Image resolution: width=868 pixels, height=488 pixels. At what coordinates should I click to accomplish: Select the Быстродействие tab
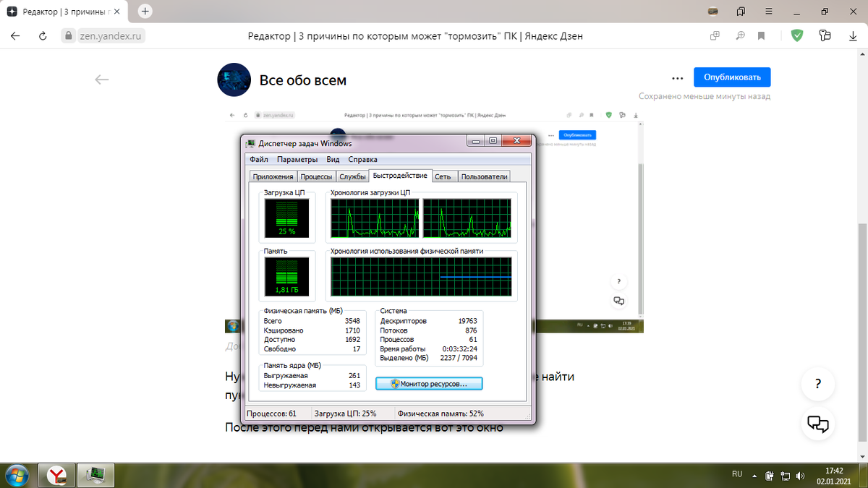tap(401, 176)
